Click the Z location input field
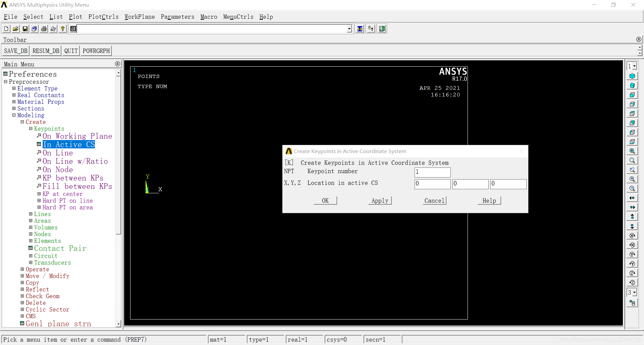644x345 pixels. pyautogui.click(x=508, y=184)
